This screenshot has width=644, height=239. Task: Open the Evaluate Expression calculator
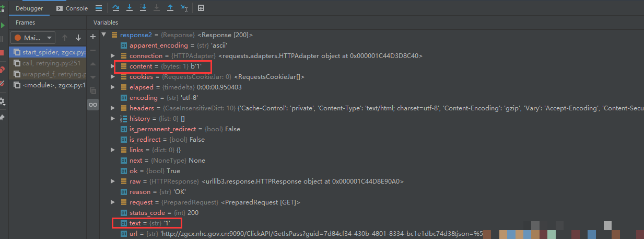coord(201,8)
